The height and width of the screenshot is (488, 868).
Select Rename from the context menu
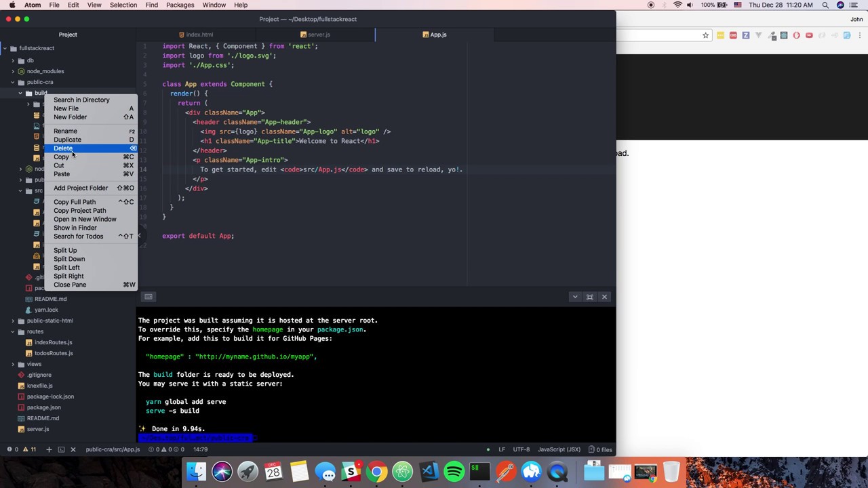(91, 131)
